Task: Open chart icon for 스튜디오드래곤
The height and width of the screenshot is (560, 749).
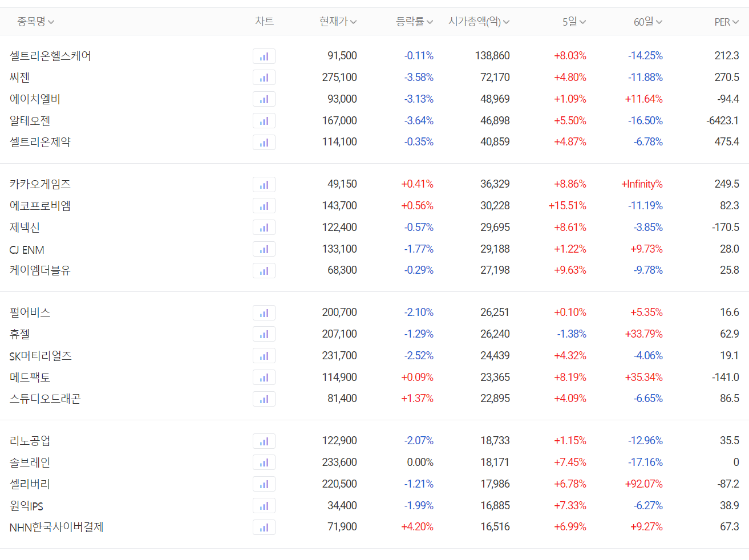Action: (264, 399)
